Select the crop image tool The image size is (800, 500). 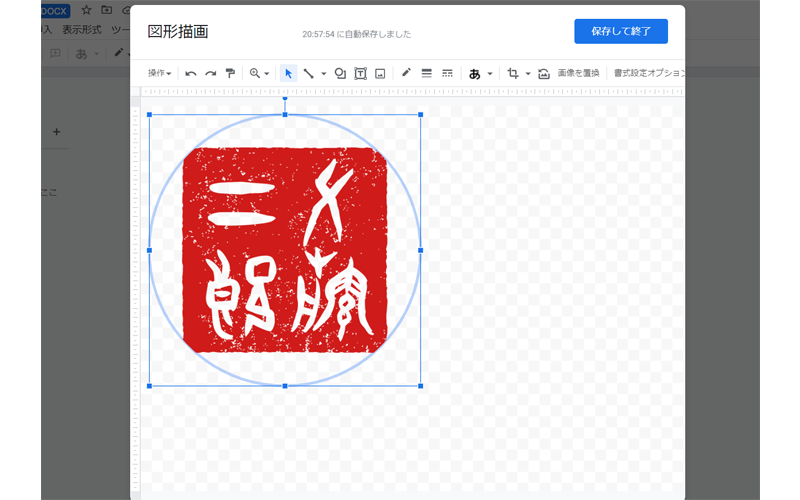point(513,73)
